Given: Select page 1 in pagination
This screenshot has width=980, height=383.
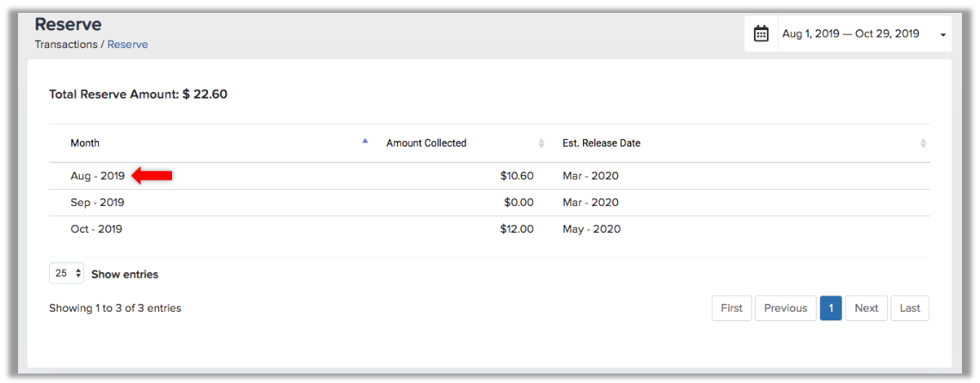Looking at the screenshot, I should [x=831, y=308].
